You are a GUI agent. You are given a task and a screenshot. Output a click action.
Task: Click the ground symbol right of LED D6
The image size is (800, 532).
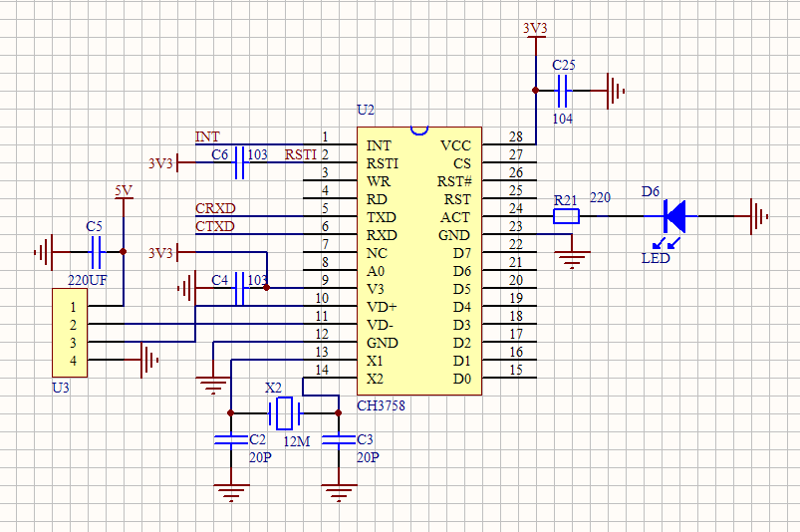click(x=756, y=216)
